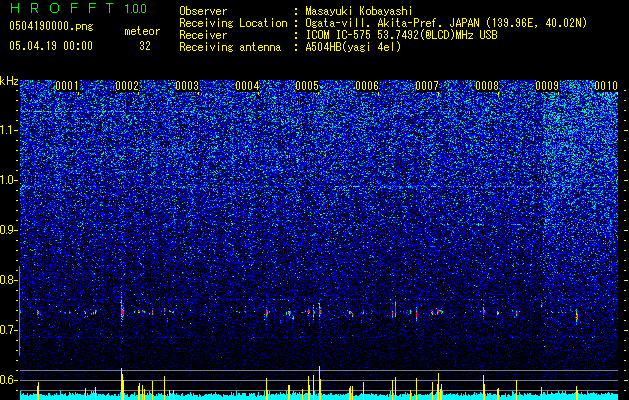This screenshot has width=629, height=400.
Task: Click antenna value A504HB(yagi 4el)
Action: point(353,47)
